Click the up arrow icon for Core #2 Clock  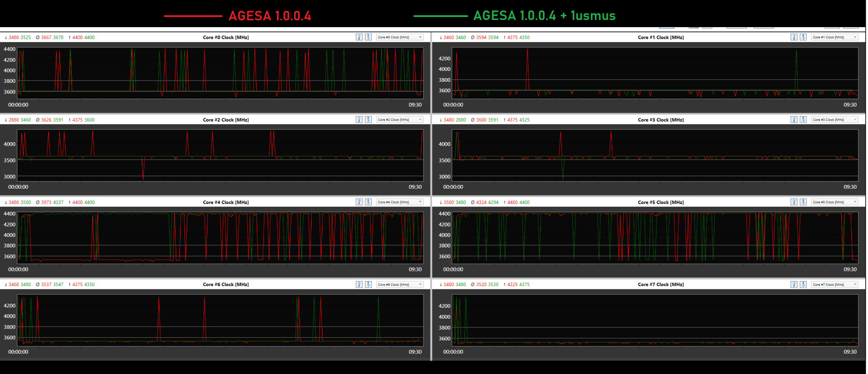click(x=359, y=120)
